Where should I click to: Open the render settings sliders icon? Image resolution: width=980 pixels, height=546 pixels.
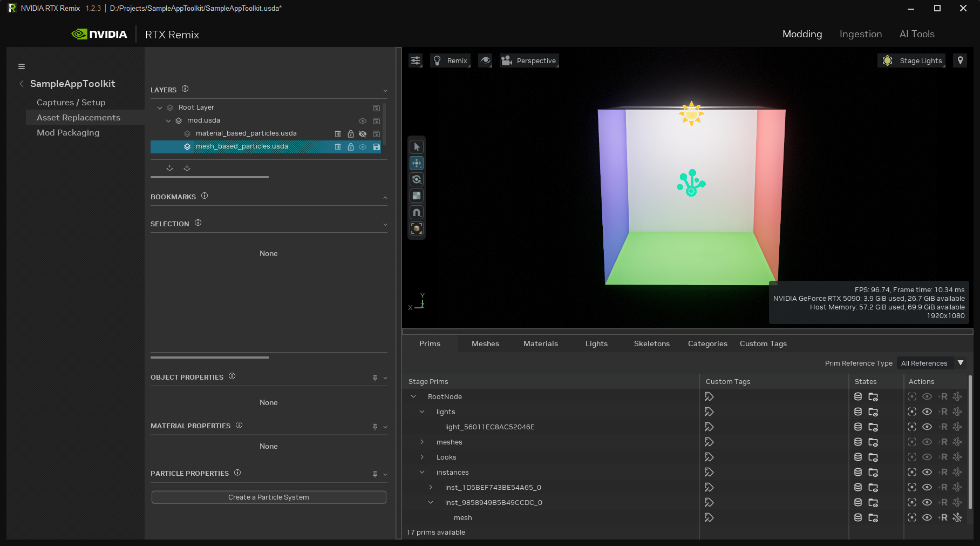pyautogui.click(x=415, y=60)
